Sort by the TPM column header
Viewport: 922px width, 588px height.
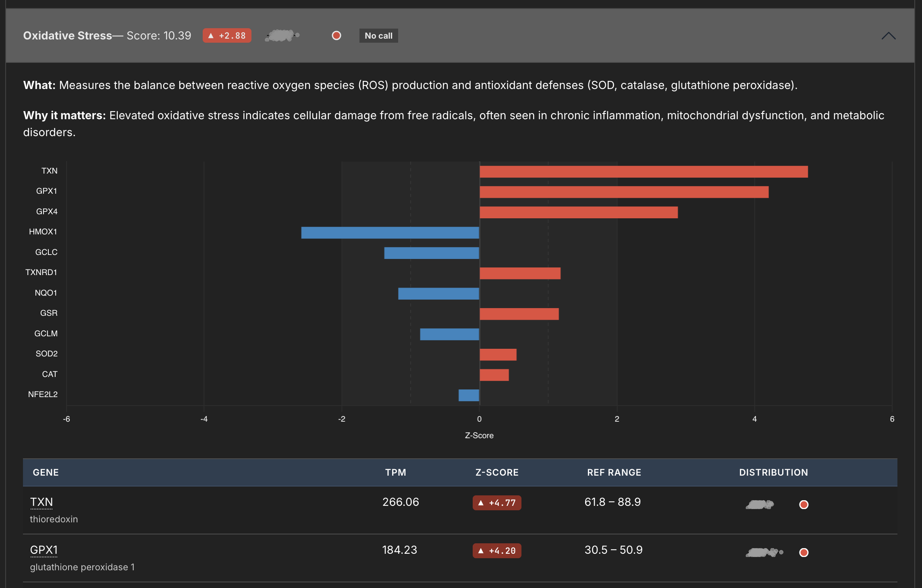(x=395, y=472)
